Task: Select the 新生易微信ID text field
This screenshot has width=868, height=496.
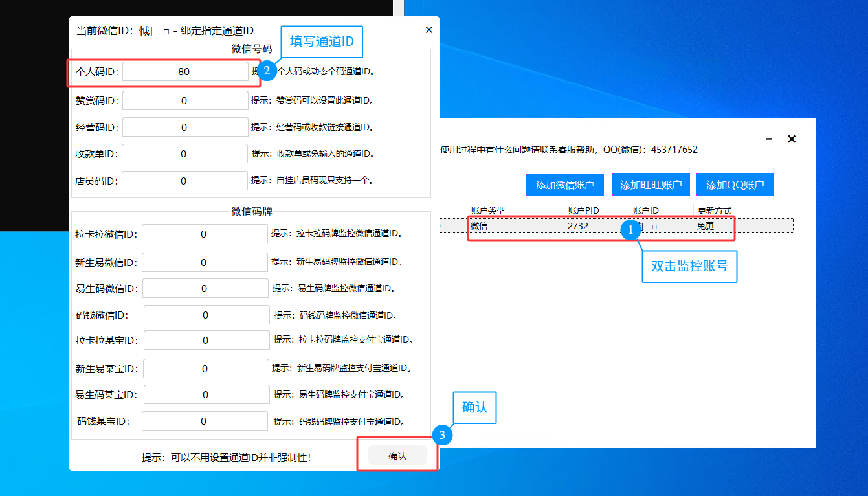Action: (x=204, y=262)
